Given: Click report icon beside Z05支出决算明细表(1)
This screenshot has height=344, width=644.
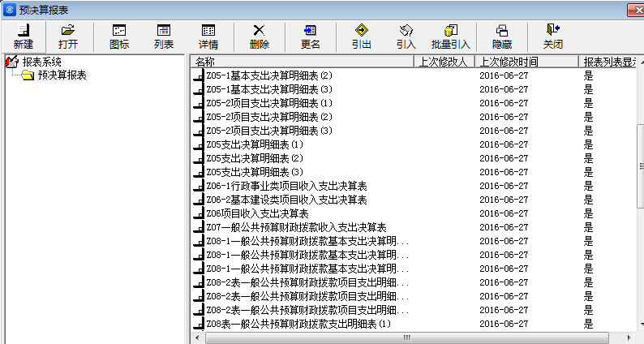Looking at the screenshot, I should point(199,144).
